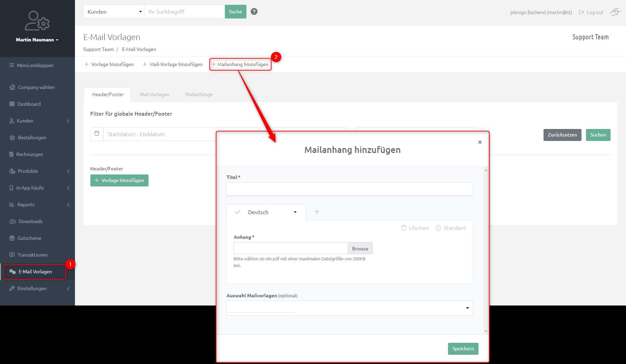Expand the Reports submenu chevron

click(68, 205)
